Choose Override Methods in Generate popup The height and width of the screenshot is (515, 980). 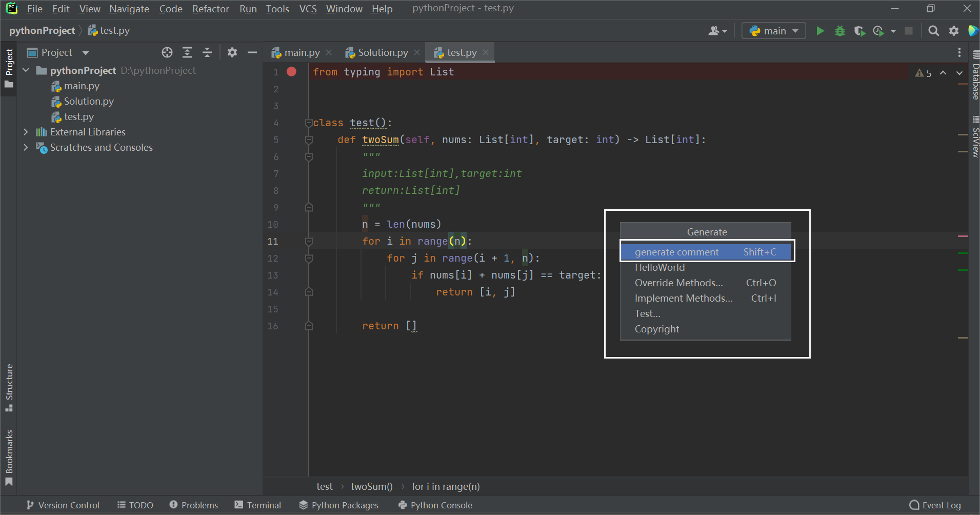coord(706,283)
